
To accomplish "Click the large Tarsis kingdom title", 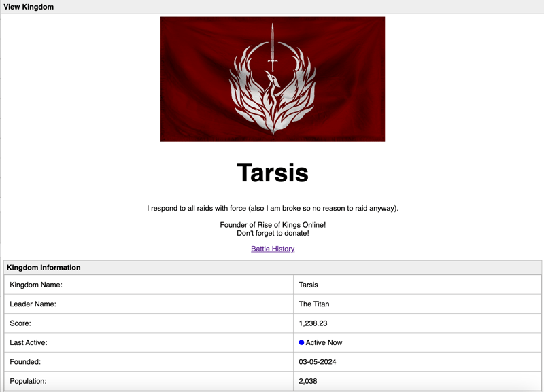I will pyautogui.click(x=273, y=173).
